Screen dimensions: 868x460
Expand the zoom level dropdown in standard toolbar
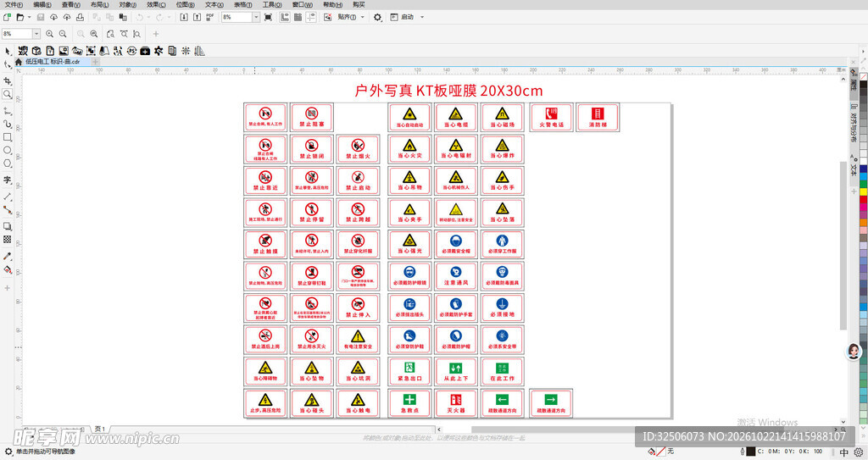pyautogui.click(x=256, y=17)
